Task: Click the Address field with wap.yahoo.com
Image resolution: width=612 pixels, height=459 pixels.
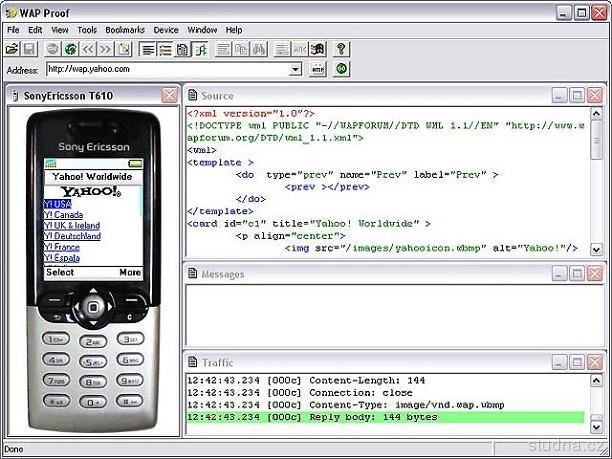Action: tap(168, 69)
